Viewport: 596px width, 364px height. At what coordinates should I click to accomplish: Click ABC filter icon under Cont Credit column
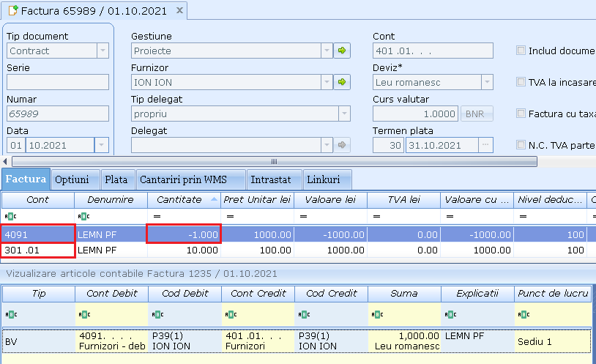231,314
